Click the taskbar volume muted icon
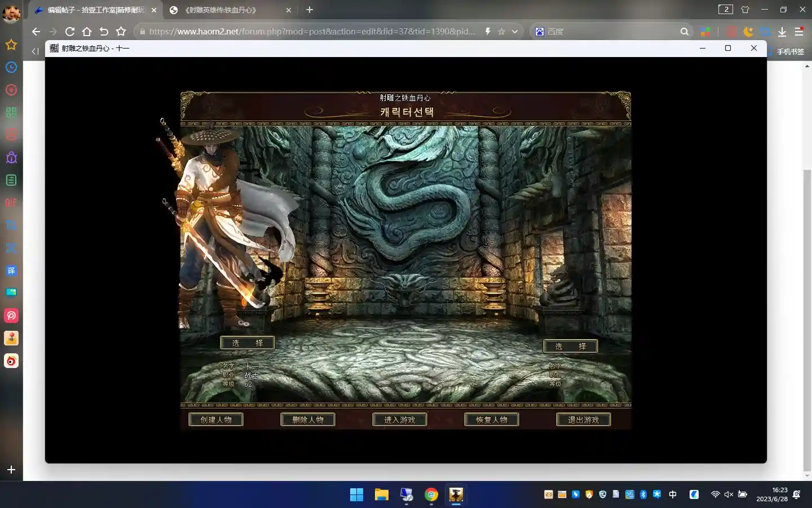 (729, 494)
